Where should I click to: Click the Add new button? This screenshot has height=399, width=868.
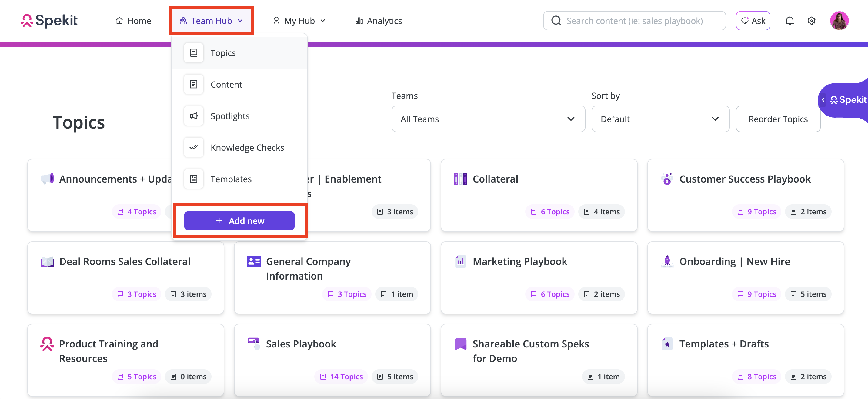239,221
